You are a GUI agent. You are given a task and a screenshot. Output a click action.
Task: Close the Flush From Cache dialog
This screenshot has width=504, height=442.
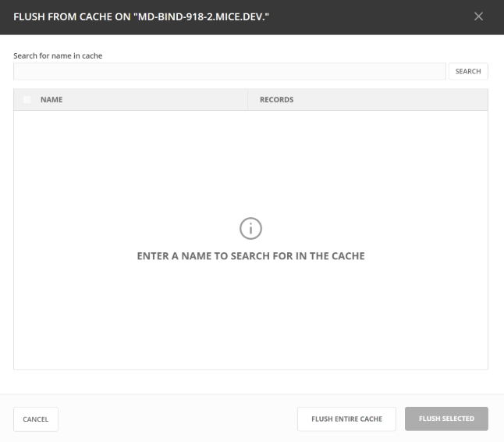[x=479, y=17]
